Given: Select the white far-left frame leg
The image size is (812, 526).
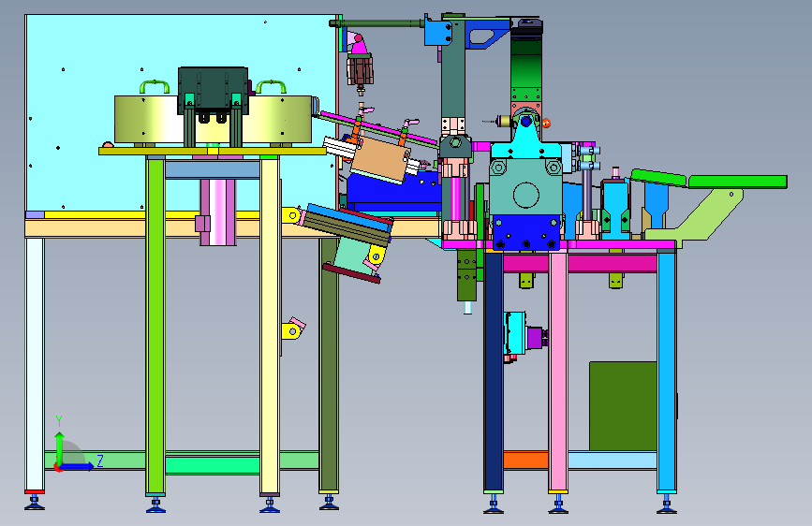Looking at the screenshot, I should click(x=35, y=364).
